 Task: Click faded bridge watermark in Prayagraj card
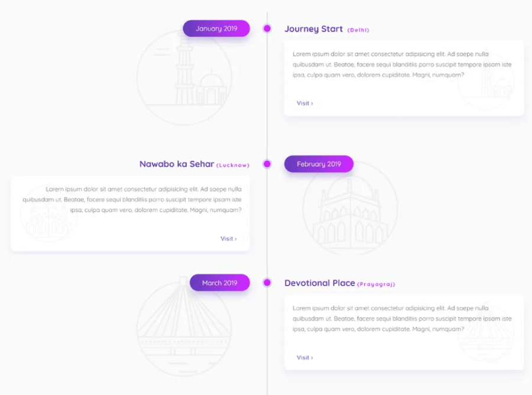485,332
